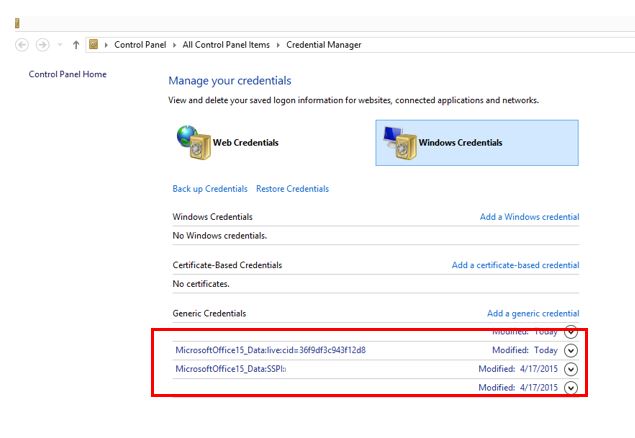Open MicrosoftOffice15_Data:live:cid credential entry
The image size is (635, 438).
point(271,350)
